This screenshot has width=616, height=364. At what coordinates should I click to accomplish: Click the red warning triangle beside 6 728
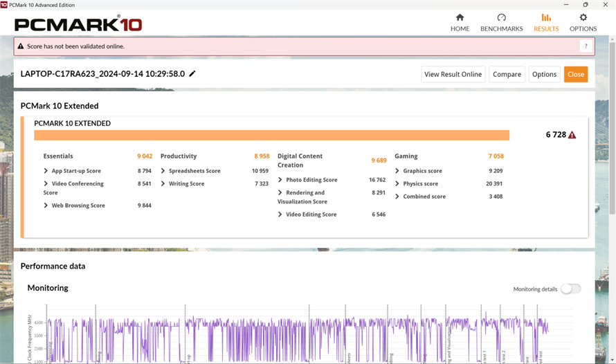572,135
